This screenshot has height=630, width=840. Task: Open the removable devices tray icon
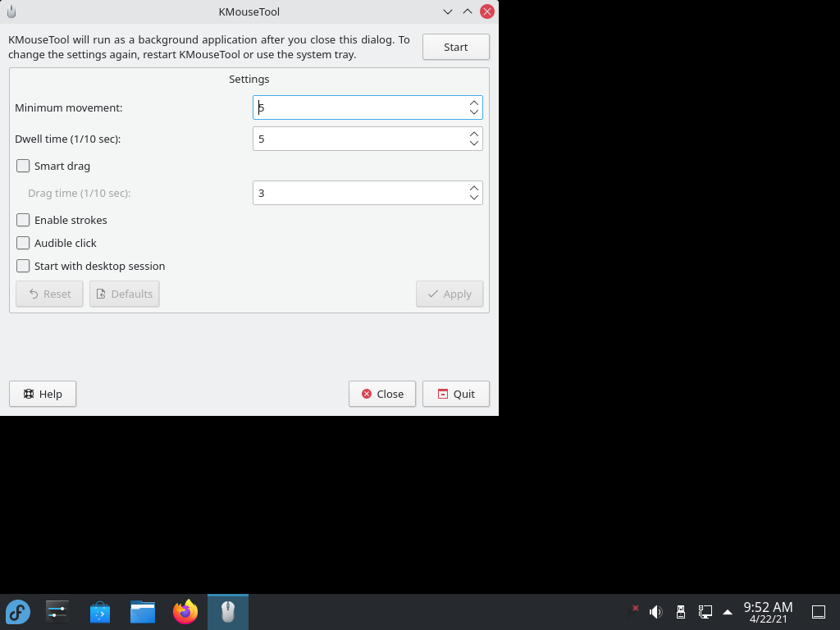[680, 612]
